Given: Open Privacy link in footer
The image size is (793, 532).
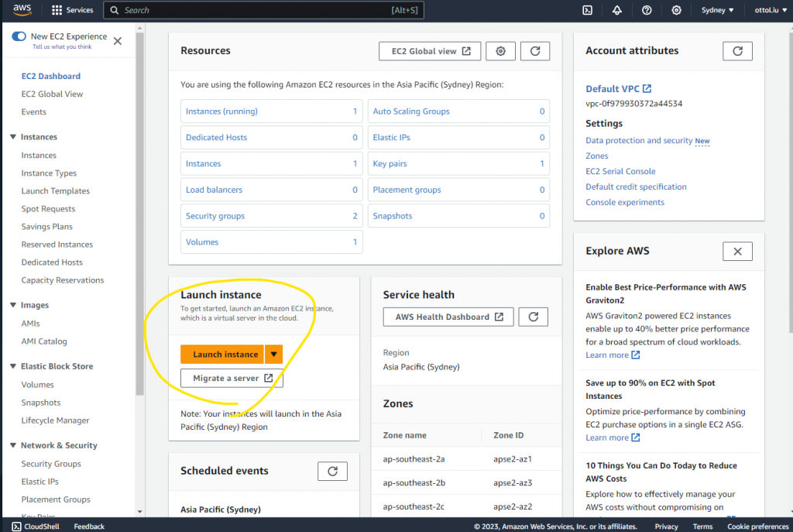Looking at the screenshot, I should coord(666,527).
